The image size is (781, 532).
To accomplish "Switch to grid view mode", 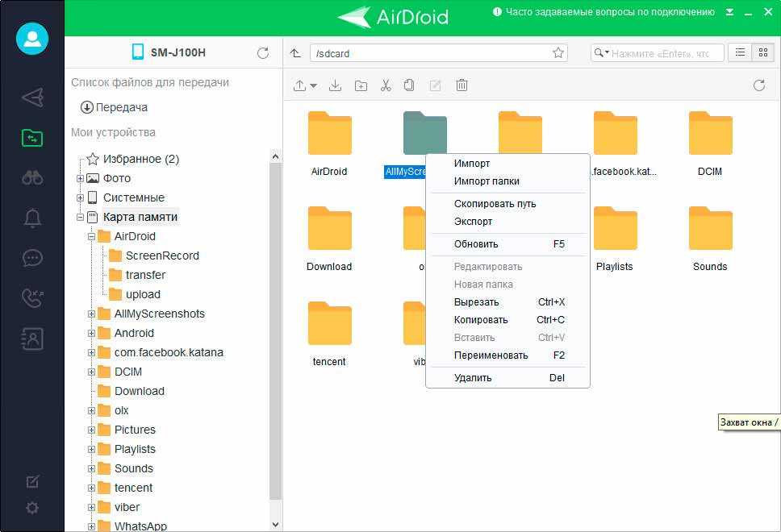I will [760, 53].
